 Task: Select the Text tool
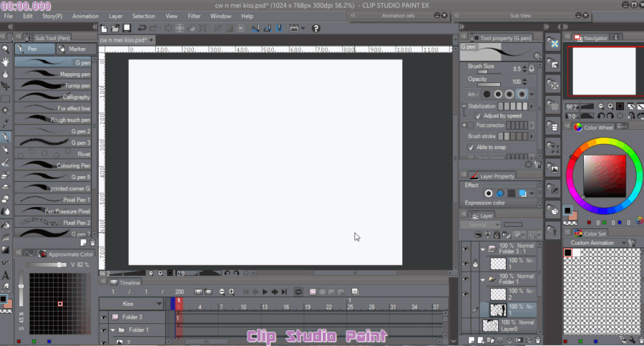click(x=5, y=275)
